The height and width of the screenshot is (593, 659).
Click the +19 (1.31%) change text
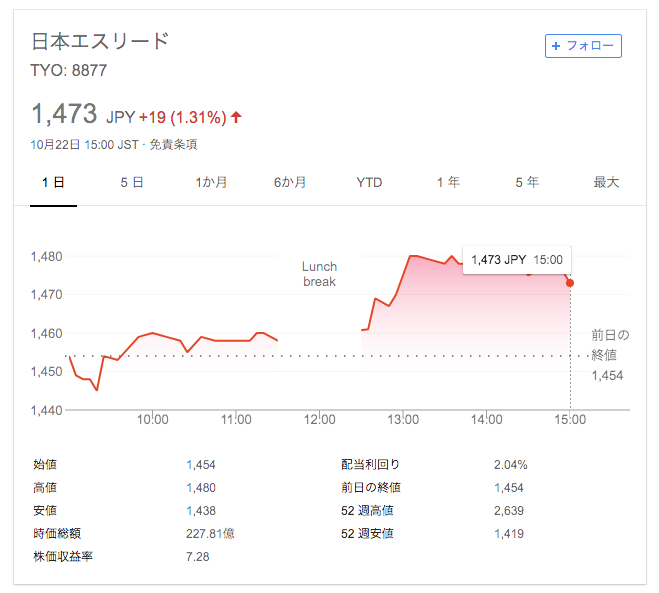tap(183, 117)
